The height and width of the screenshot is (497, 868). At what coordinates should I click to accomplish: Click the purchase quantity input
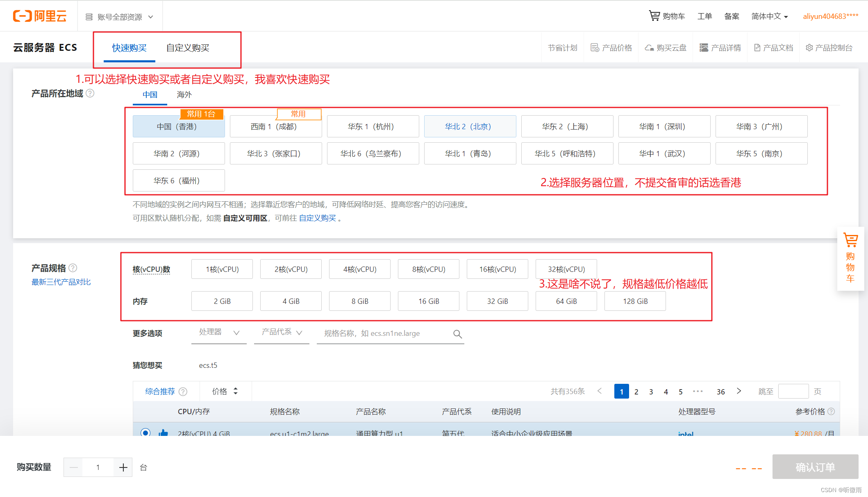[98, 467]
